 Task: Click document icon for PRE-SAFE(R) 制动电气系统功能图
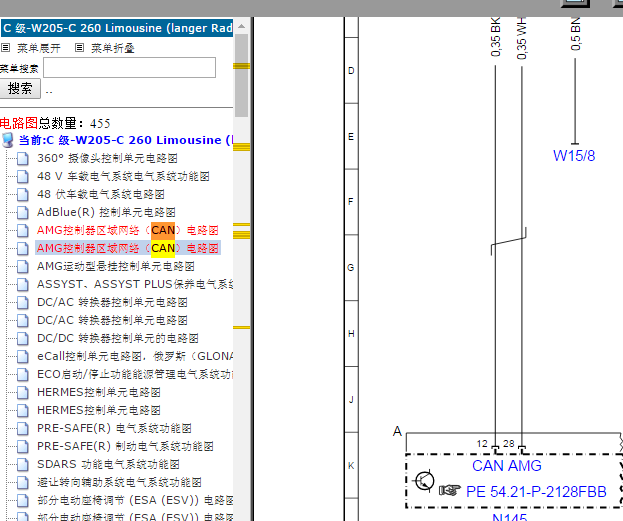click(x=23, y=446)
